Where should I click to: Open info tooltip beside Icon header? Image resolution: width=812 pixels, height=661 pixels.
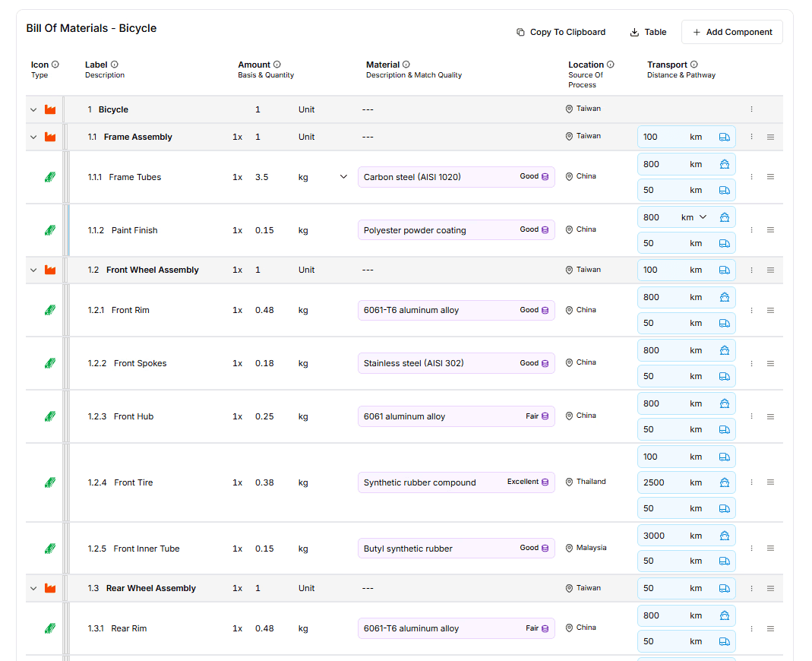pos(55,65)
